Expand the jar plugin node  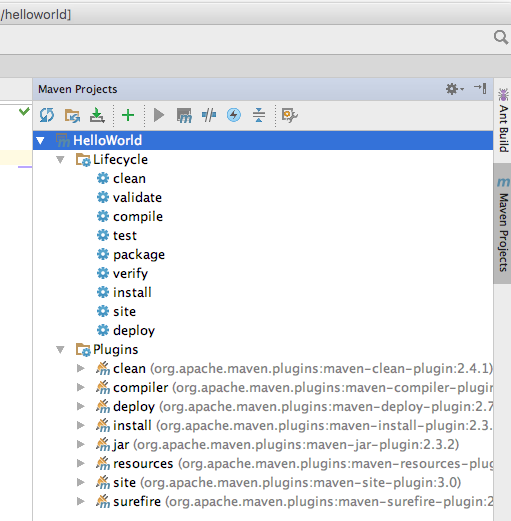[80, 445]
